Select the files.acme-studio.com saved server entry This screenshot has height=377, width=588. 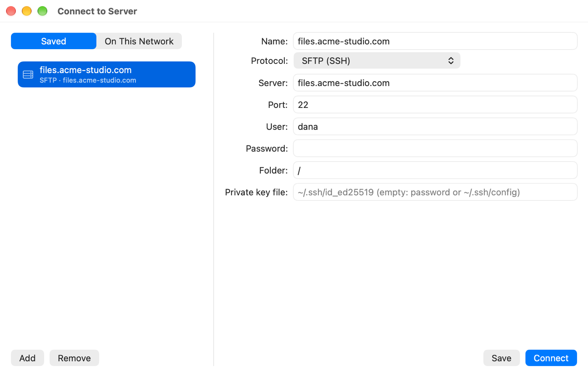(107, 75)
